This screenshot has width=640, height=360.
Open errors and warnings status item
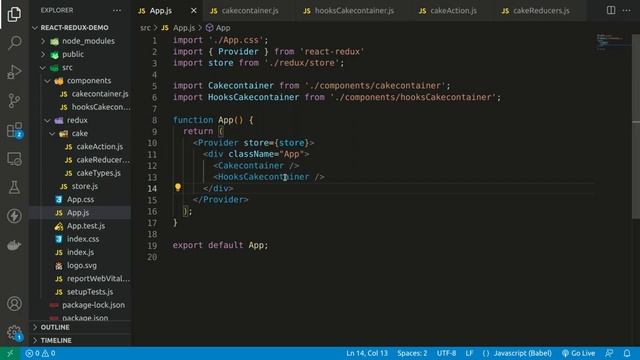(x=40, y=353)
